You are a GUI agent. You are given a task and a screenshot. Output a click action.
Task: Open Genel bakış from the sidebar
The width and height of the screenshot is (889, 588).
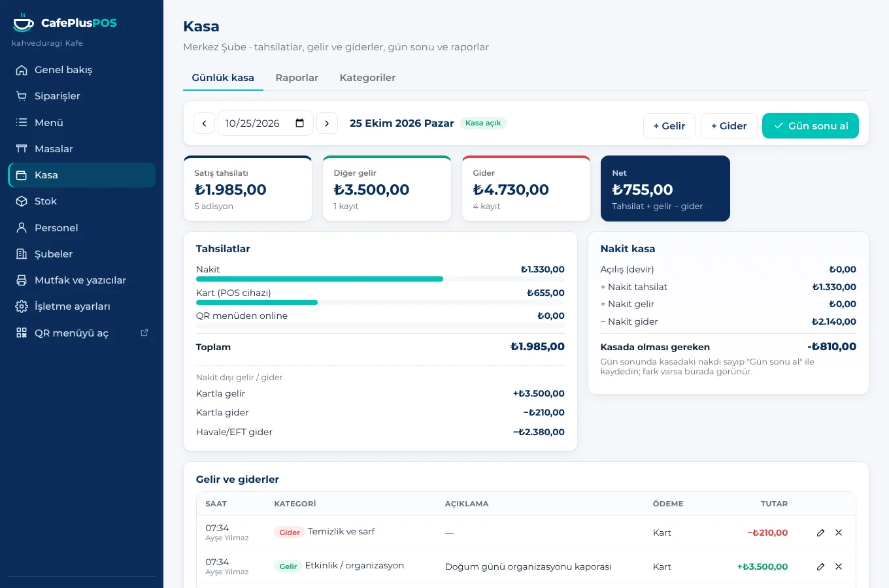[x=82, y=70]
